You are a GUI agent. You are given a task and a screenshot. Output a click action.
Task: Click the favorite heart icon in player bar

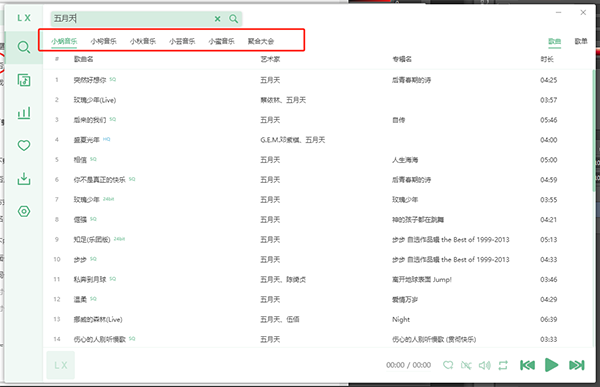[x=448, y=365]
